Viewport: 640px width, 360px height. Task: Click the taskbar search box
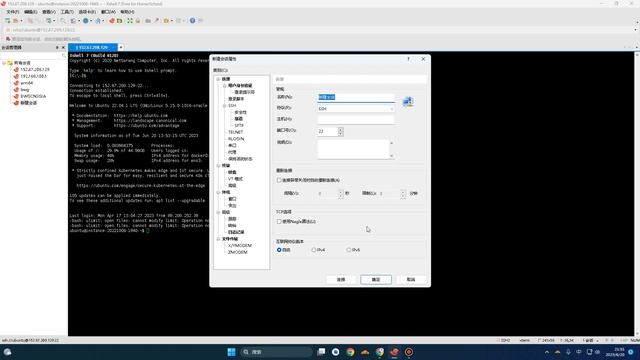click(276, 352)
